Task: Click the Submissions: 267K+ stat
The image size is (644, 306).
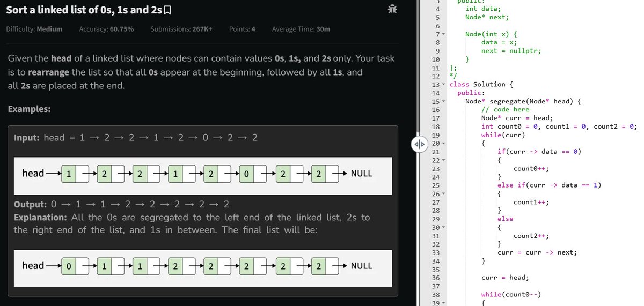Action: 181,29
